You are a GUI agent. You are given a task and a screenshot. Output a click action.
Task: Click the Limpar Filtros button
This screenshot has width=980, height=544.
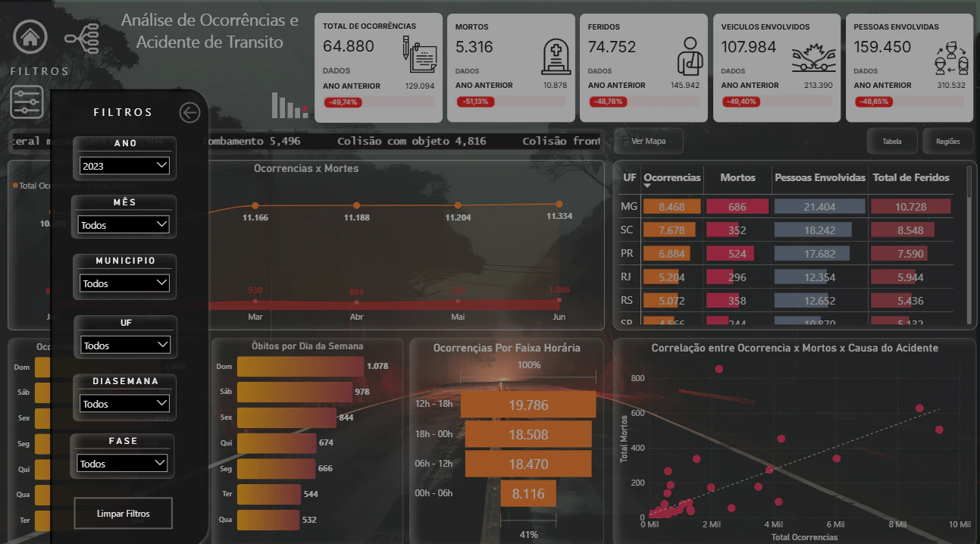tap(124, 513)
